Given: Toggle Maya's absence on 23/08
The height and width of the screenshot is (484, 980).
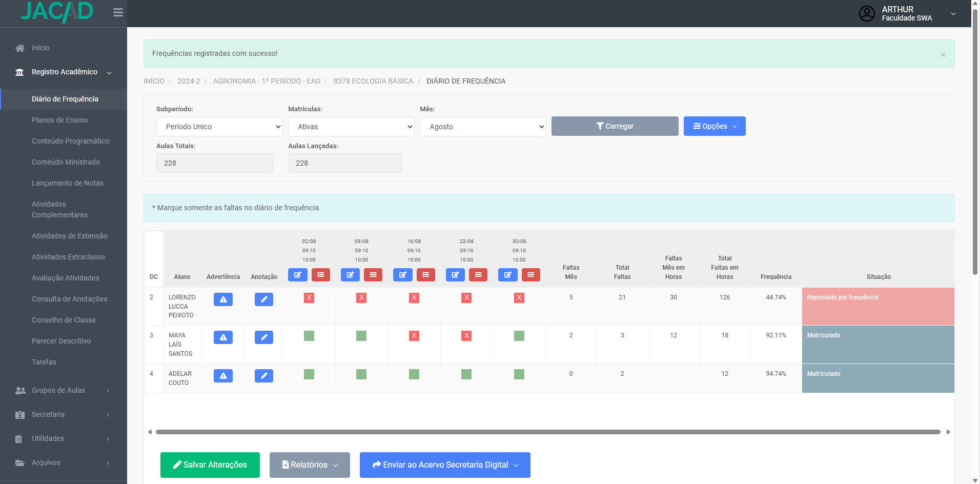Looking at the screenshot, I should pos(466,336).
